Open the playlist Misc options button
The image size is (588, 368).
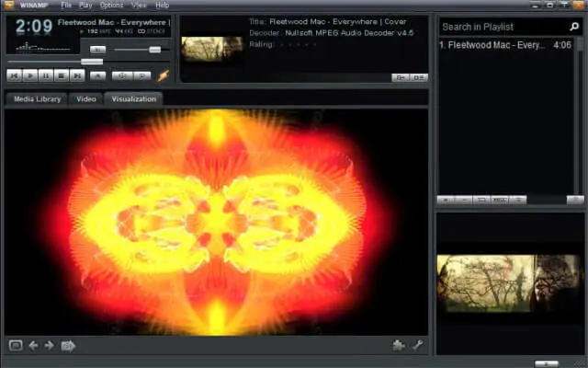point(500,200)
